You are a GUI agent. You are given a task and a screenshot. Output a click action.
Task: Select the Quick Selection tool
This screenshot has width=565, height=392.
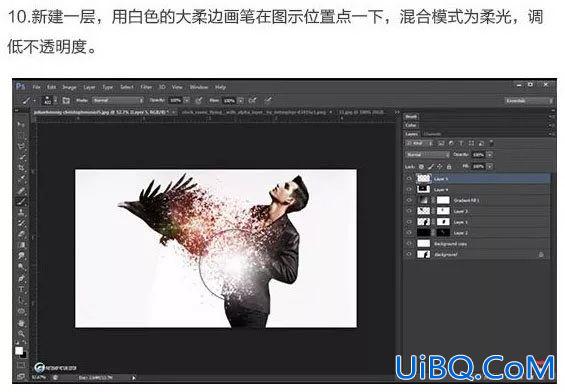(21, 157)
